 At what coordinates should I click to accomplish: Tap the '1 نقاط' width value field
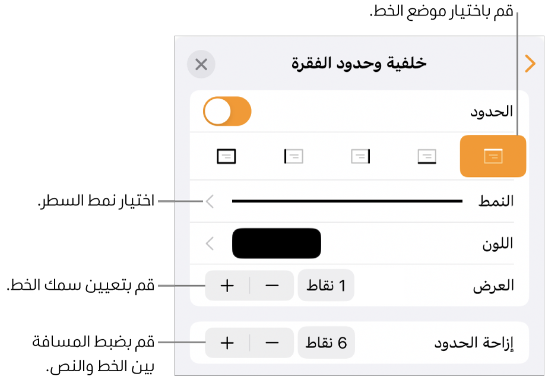click(326, 286)
